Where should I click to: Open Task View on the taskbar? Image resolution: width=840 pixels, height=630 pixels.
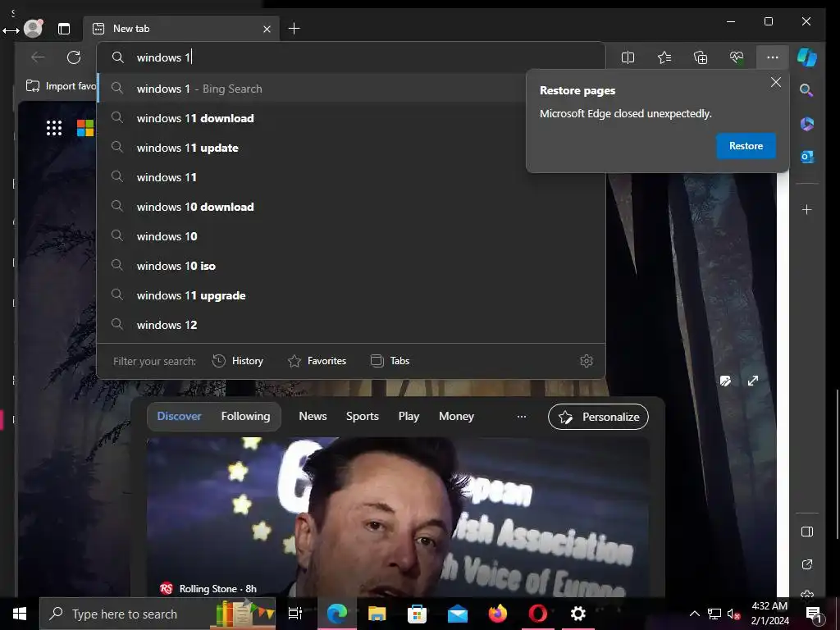295,614
